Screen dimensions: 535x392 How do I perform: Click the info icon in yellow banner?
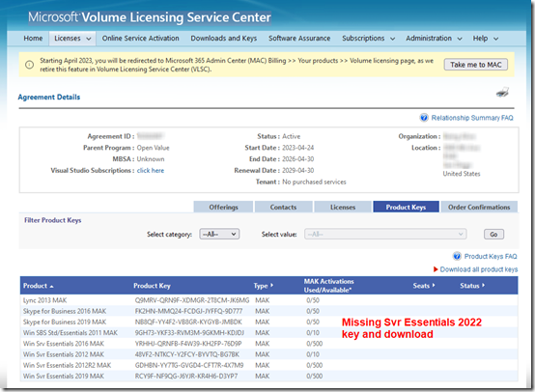[x=30, y=65]
